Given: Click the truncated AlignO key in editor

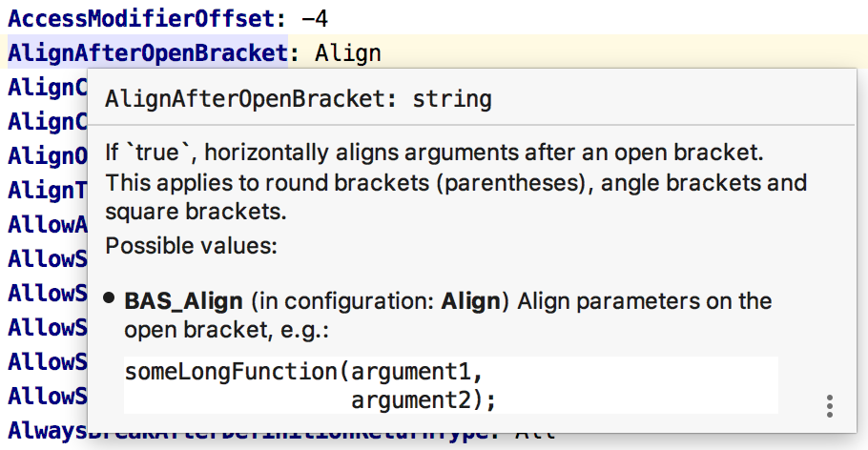Looking at the screenshot, I should coord(48,155).
